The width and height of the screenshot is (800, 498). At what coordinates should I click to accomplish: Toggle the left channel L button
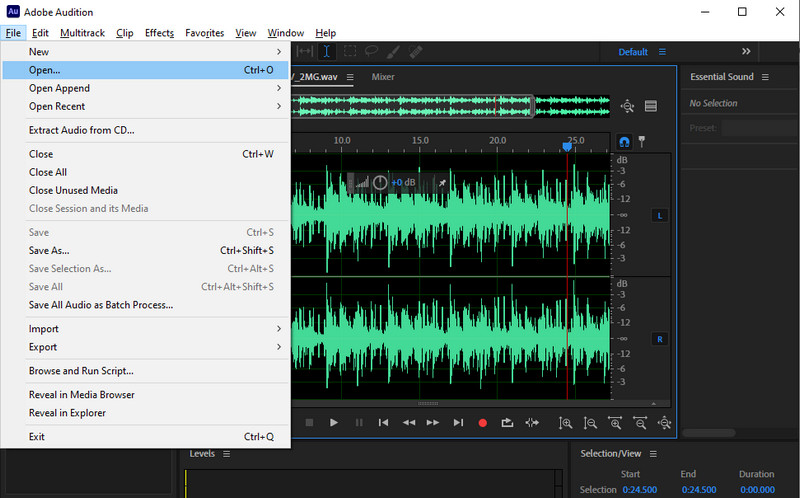click(659, 215)
